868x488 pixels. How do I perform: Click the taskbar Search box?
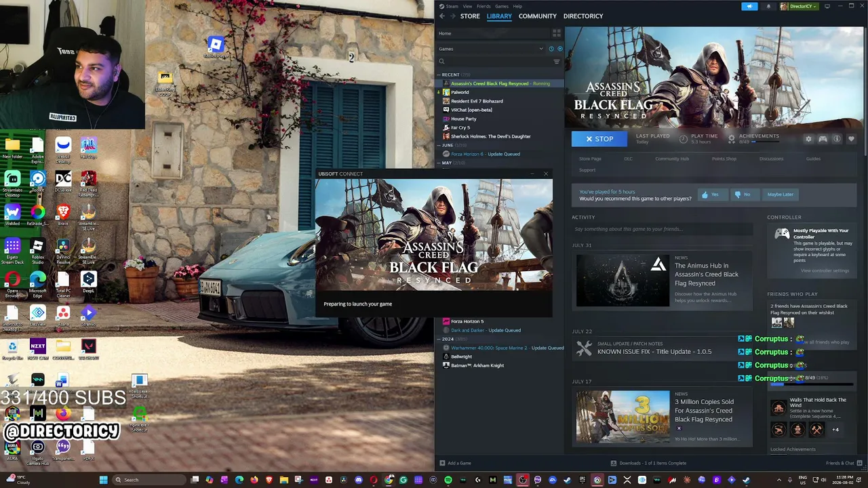pyautogui.click(x=150, y=480)
